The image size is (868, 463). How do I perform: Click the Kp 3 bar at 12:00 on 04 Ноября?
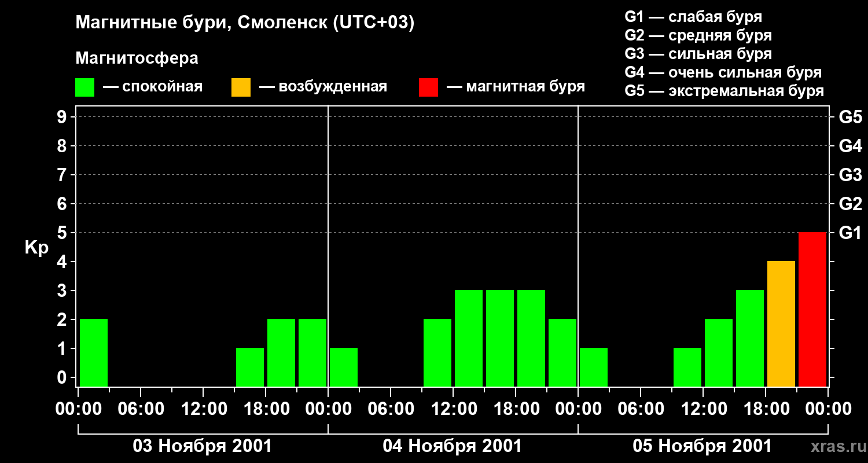[469, 338]
